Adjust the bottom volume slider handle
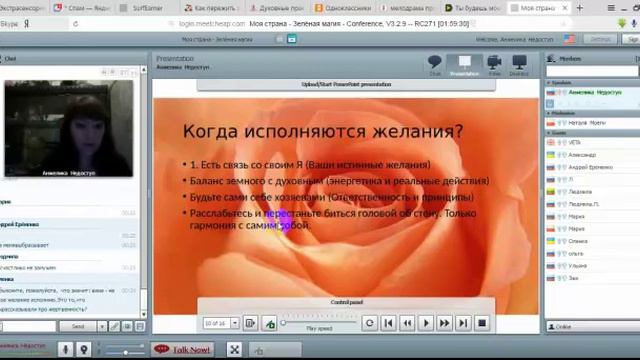 point(126,352)
